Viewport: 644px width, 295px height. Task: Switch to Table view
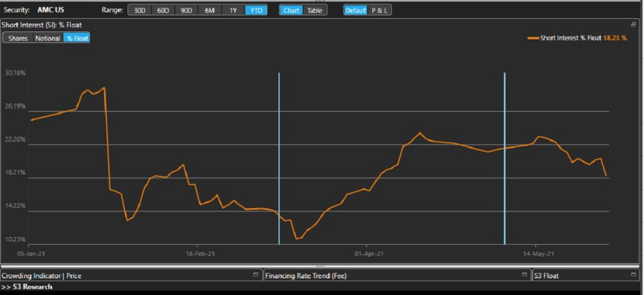315,10
